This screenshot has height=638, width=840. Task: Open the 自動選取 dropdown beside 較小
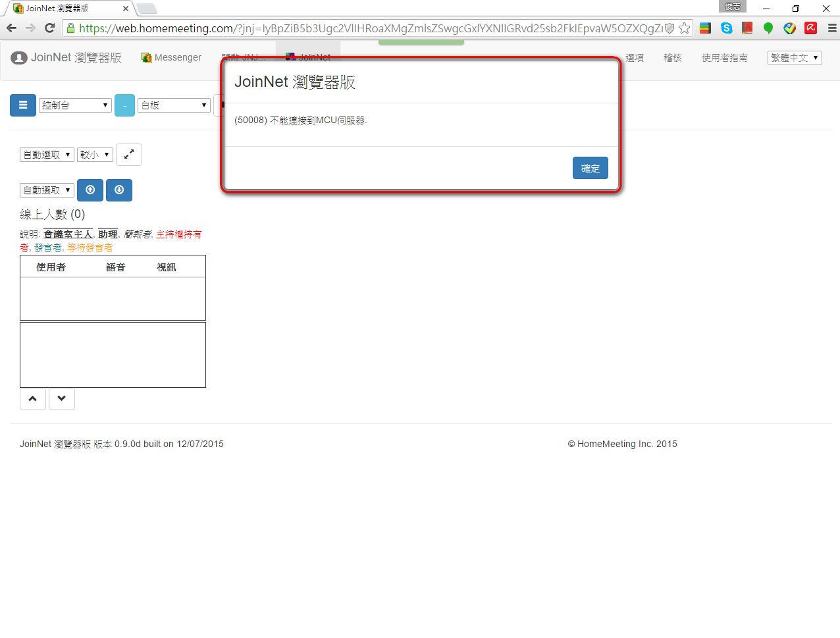coord(47,155)
